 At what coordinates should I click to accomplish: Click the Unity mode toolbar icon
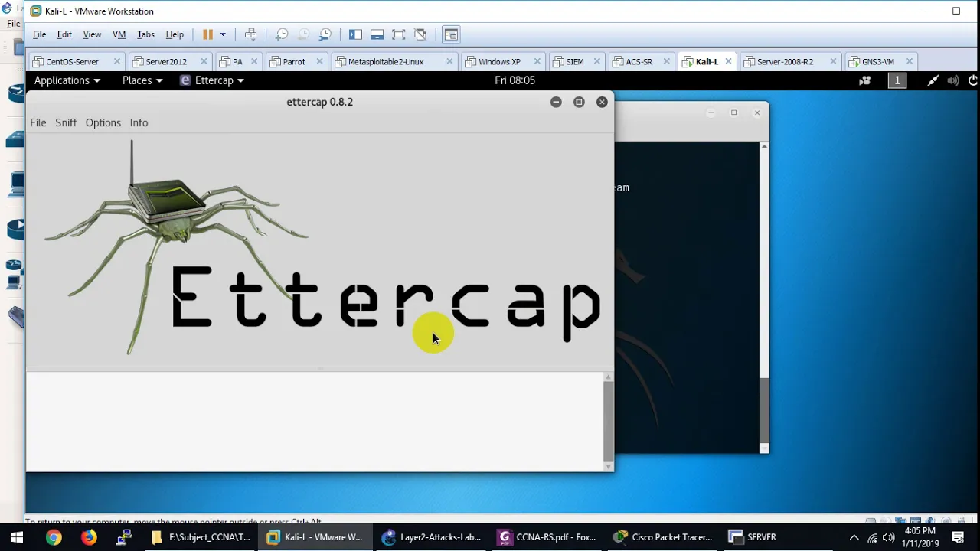[420, 34]
